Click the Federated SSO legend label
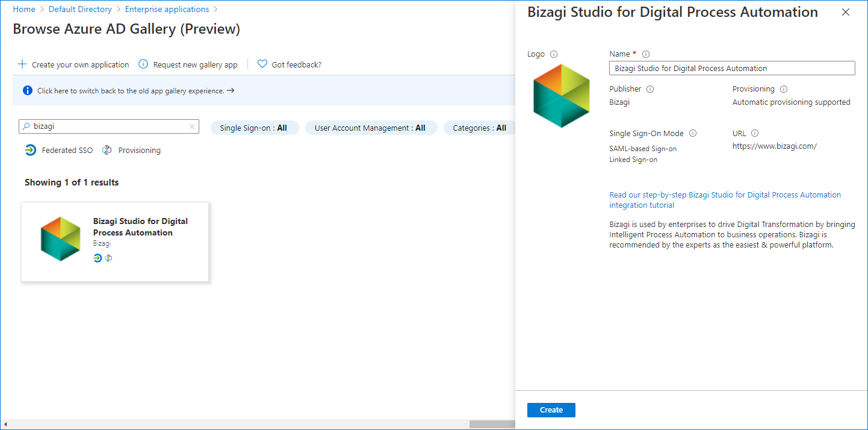 [67, 151]
